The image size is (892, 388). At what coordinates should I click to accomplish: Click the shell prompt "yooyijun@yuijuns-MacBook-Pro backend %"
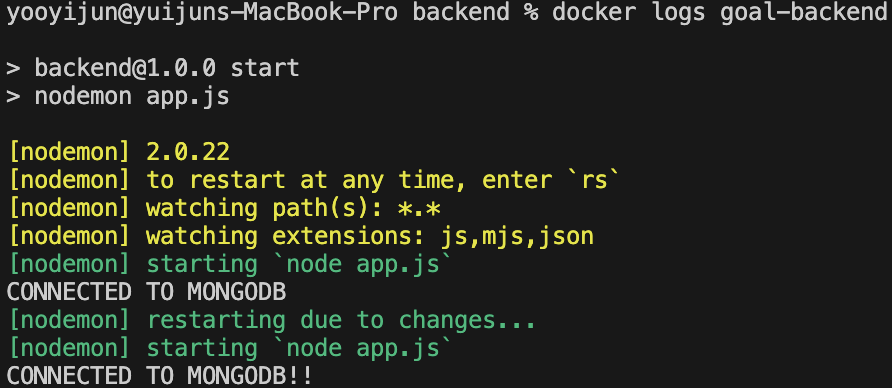tap(272, 14)
